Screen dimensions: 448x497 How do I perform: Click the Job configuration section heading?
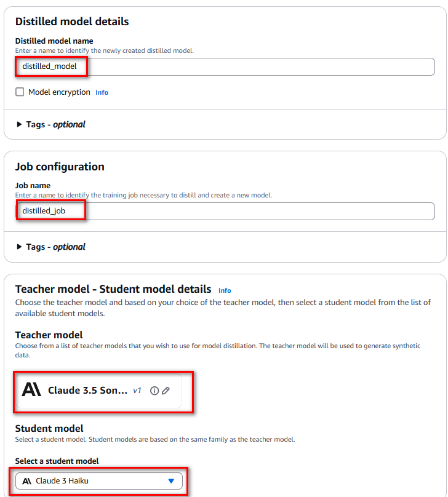(60, 167)
